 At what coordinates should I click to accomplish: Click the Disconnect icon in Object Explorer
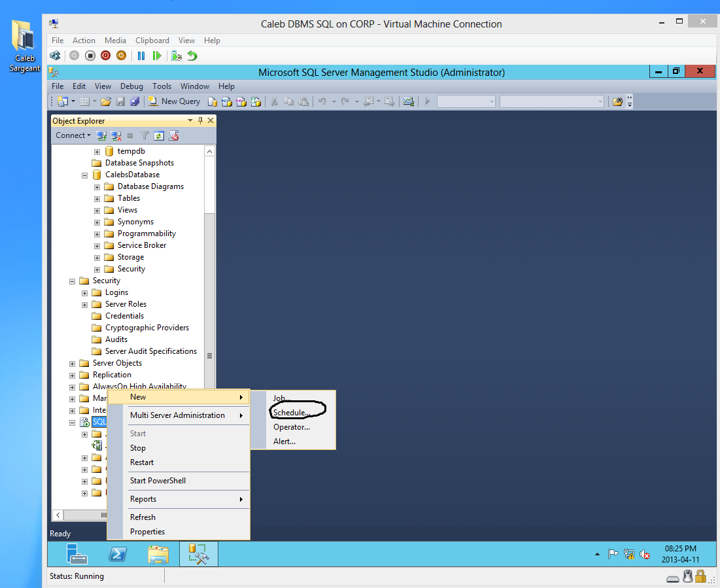click(x=116, y=135)
